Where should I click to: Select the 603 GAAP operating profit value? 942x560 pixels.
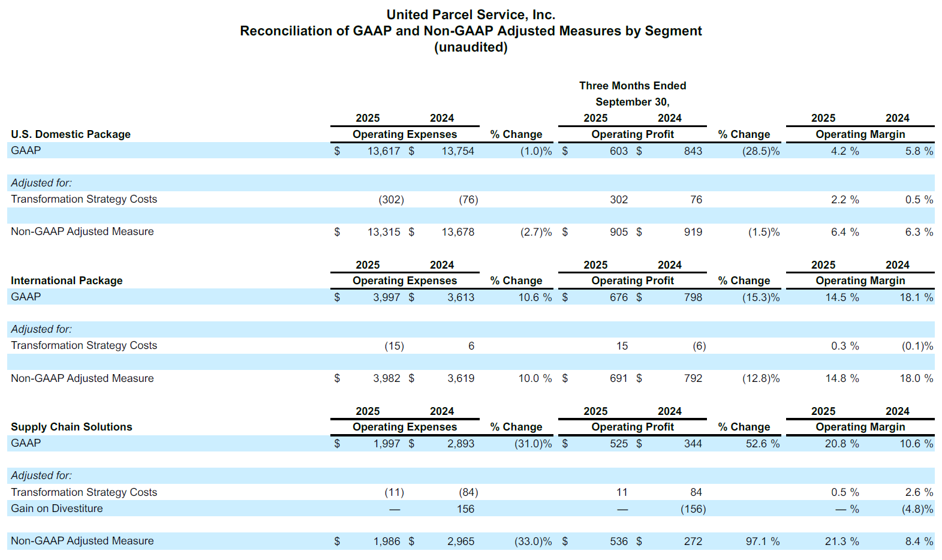618,151
